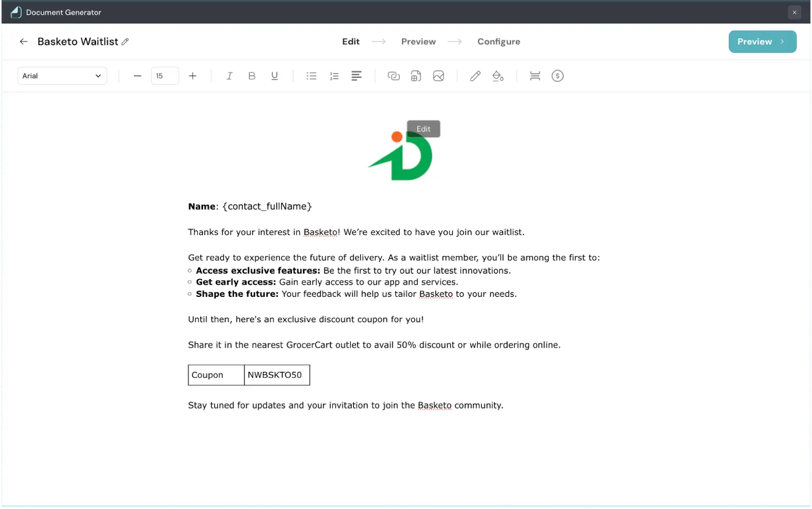Open the Arial font dropdown
Screen dimensions: 812x509
(x=62, y=76)
